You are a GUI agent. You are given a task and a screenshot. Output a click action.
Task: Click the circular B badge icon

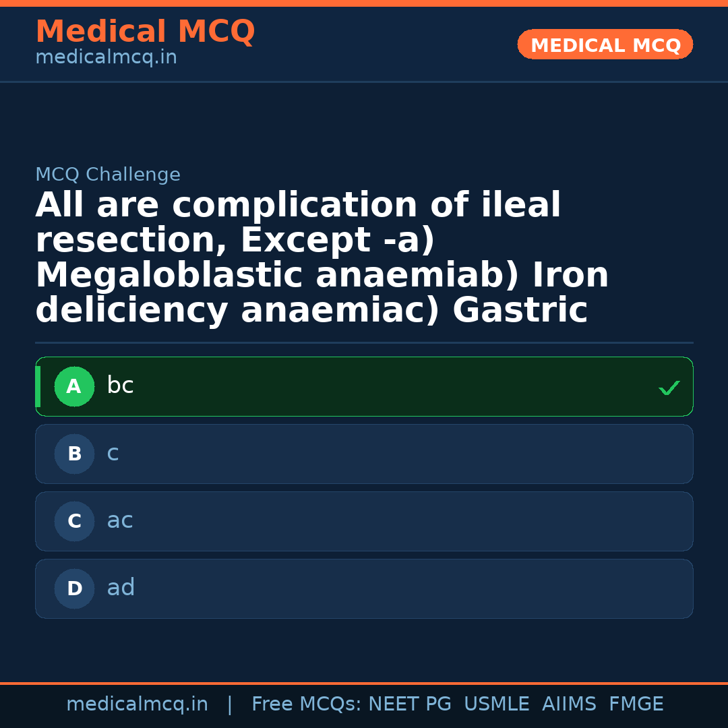74,454
